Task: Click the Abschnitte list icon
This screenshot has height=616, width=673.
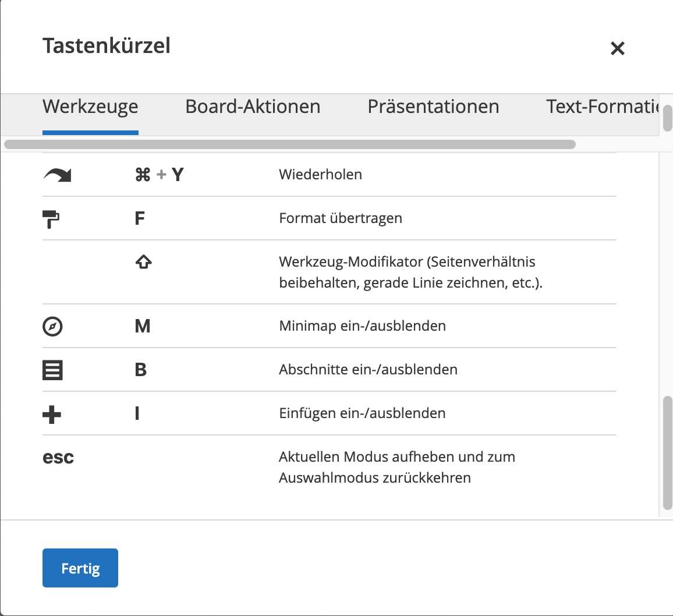Action: point(52,370)
